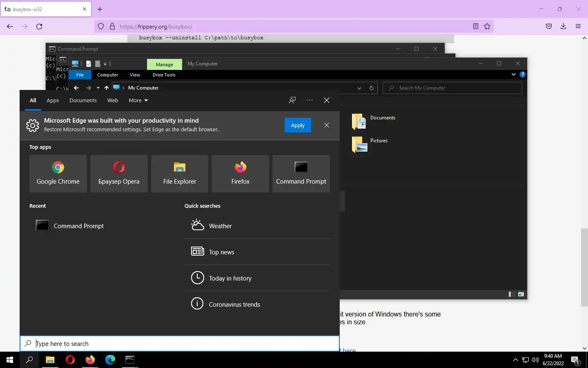Open the Firefox downloads panel
The width and height of the screenshot is (588, 368).
click(x=563, y=27)
